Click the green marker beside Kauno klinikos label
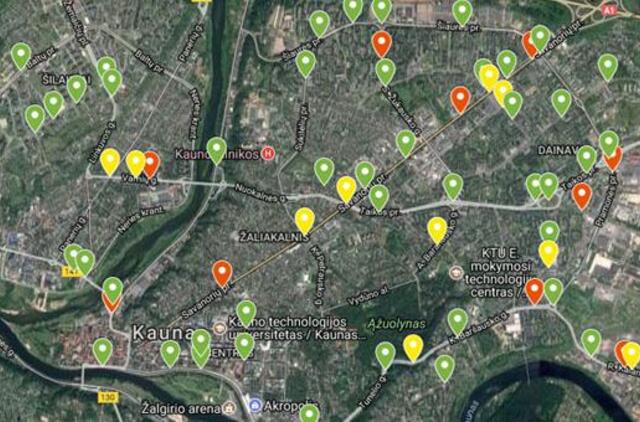Image resolution: width=640 pixels, height=422 pixels. [x=216, y=151]
